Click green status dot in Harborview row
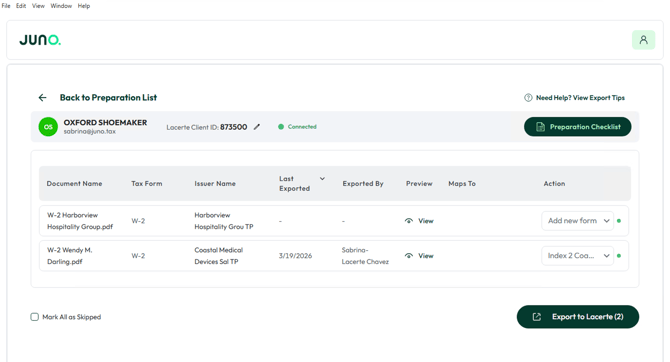The image size is (670, 362). [619, 221]
